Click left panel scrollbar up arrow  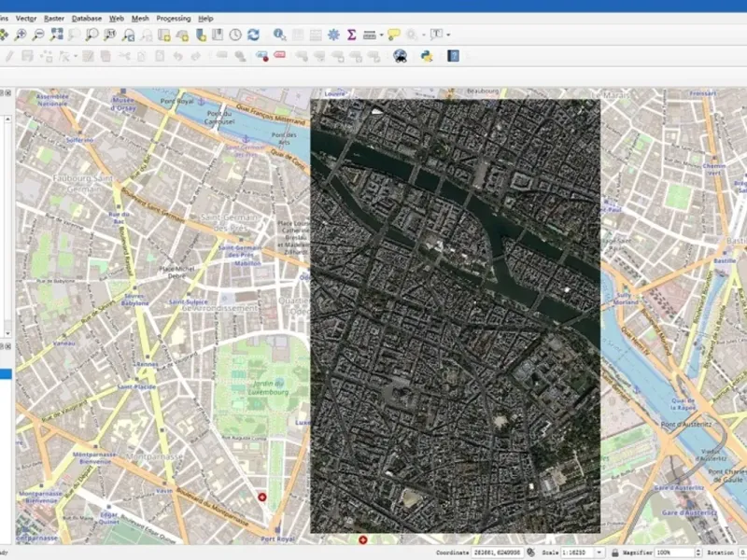pyautogui.click(x=7, y=119)
